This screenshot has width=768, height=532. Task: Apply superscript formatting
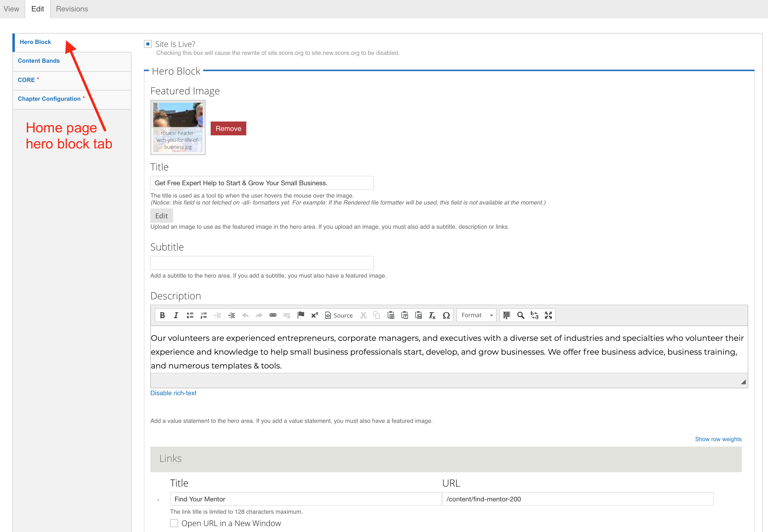pos(314,315)
